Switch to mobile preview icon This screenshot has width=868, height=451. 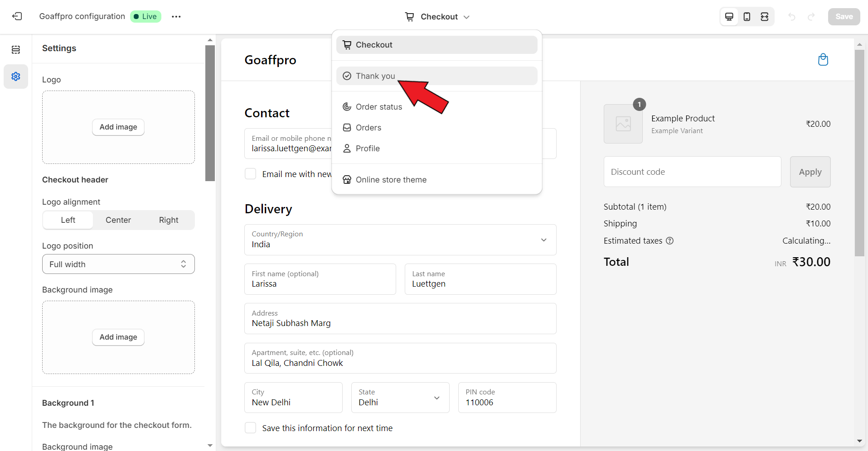[747, 17]
